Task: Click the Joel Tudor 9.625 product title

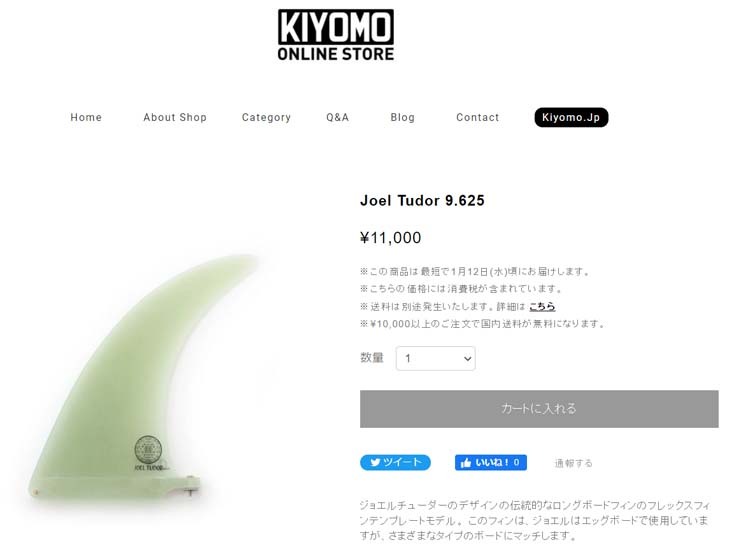Action: click(x=422, y=201)
